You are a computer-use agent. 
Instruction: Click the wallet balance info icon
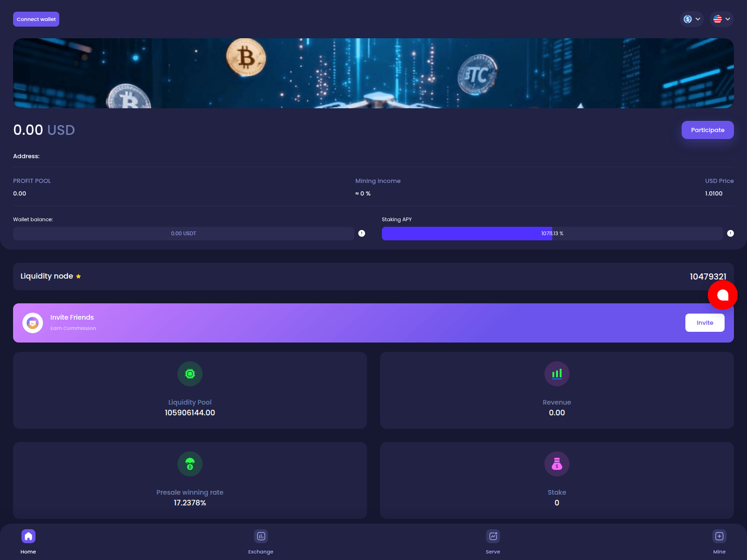[362, 233]
